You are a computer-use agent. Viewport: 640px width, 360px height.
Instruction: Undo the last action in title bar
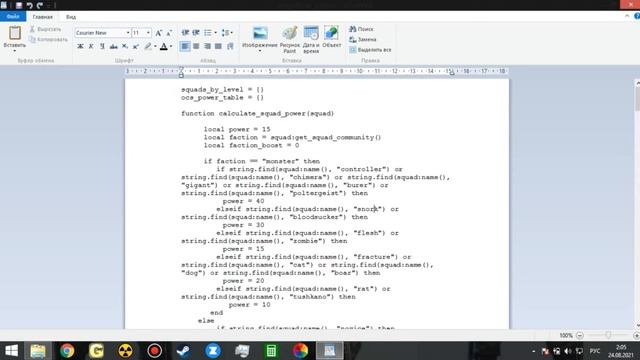pyautogui.click(x=29, y=5)
